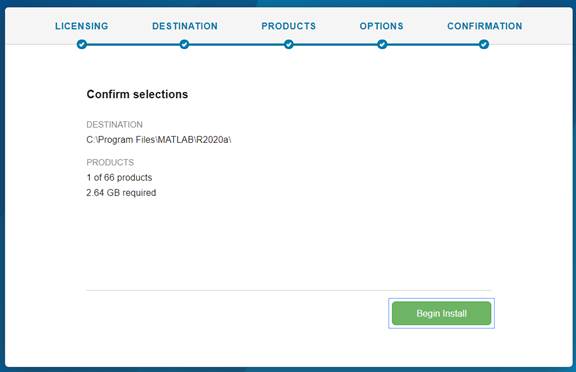The height and width of the screenshot is (372, 576).
Task: Click the '2.64 GB required' text
Action: pyautogui.click(x=121, y=193)
